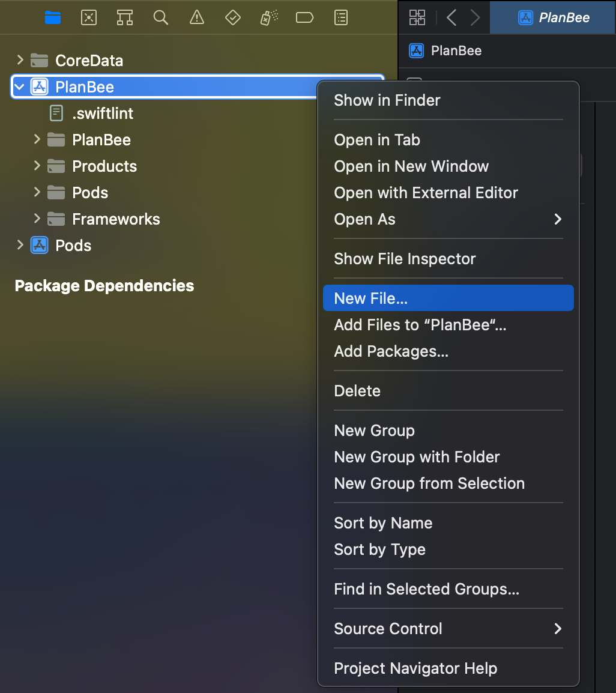The height and width of the screenshot is (693, 616).
Task: Select the Frameworks folder label
Action: click(116, 219)
